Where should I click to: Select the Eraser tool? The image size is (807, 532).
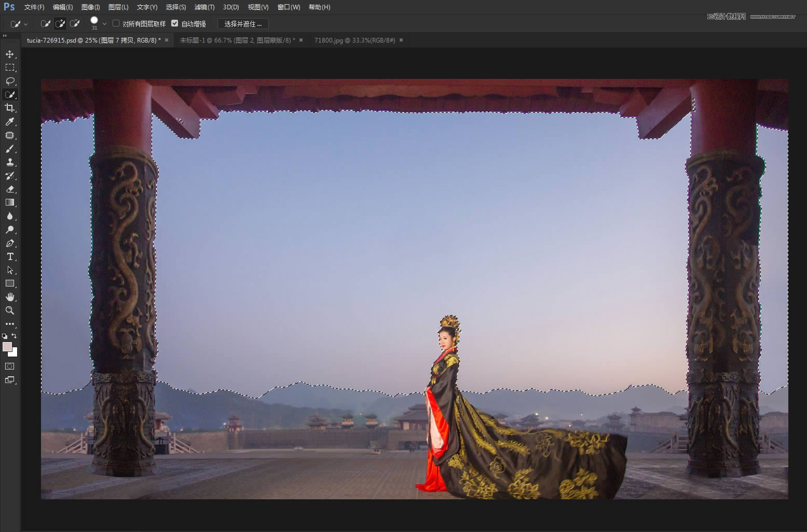click(9, 189)
